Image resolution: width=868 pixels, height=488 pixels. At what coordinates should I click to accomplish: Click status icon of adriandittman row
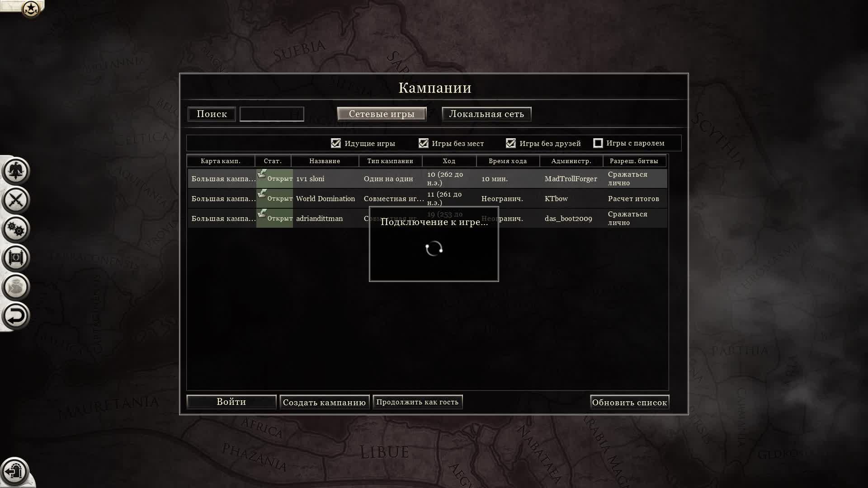(x=262, y=213)
